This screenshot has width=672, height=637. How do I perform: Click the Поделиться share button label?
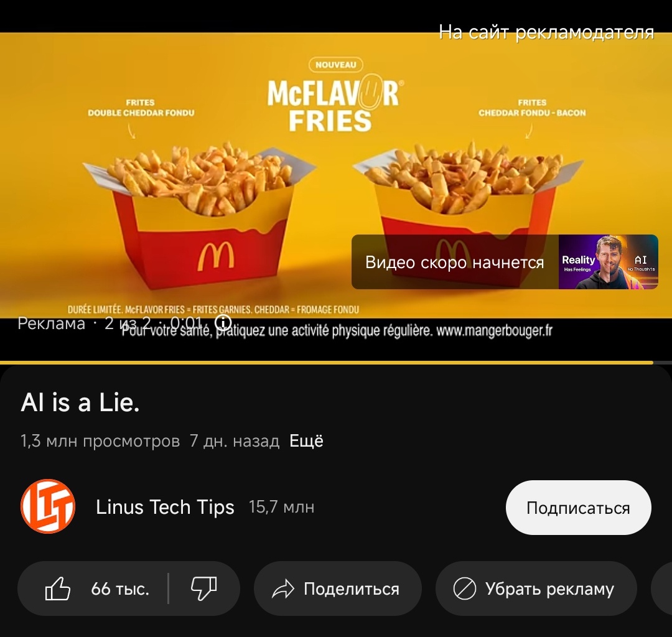[352, 589]
